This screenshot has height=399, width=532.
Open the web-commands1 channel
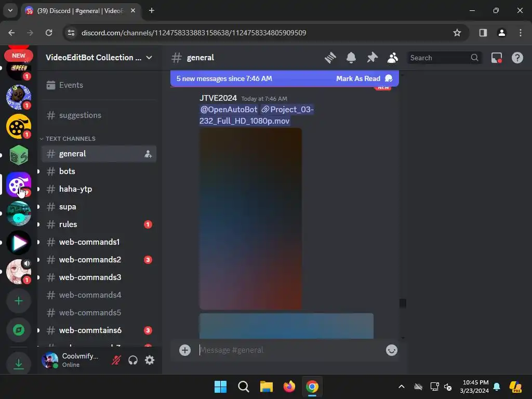[99, 242]
